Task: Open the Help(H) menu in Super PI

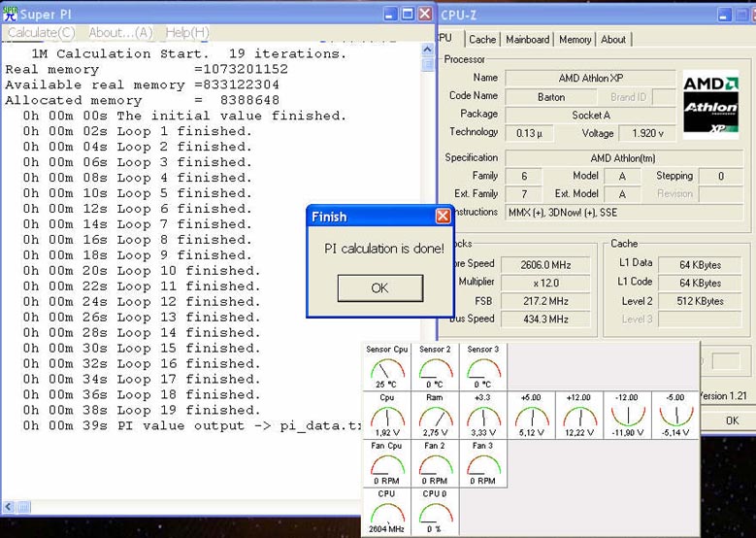Action: 187,33
